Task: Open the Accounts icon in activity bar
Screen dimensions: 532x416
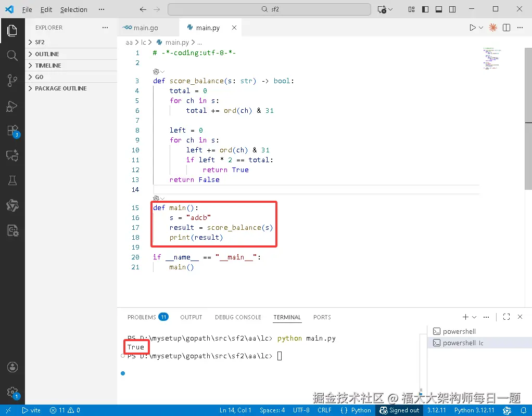Action: [x=12, y=367]
